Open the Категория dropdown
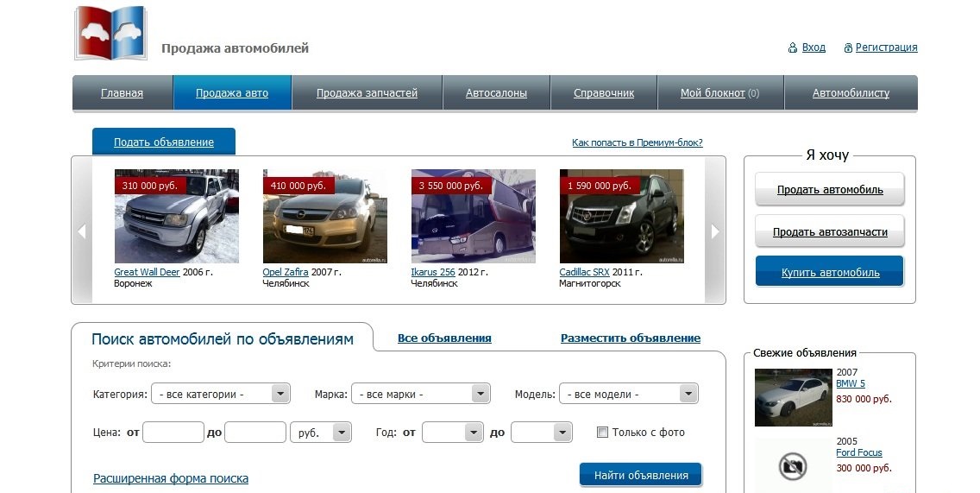Screen dimensions: 980x493 pos(221,395)
